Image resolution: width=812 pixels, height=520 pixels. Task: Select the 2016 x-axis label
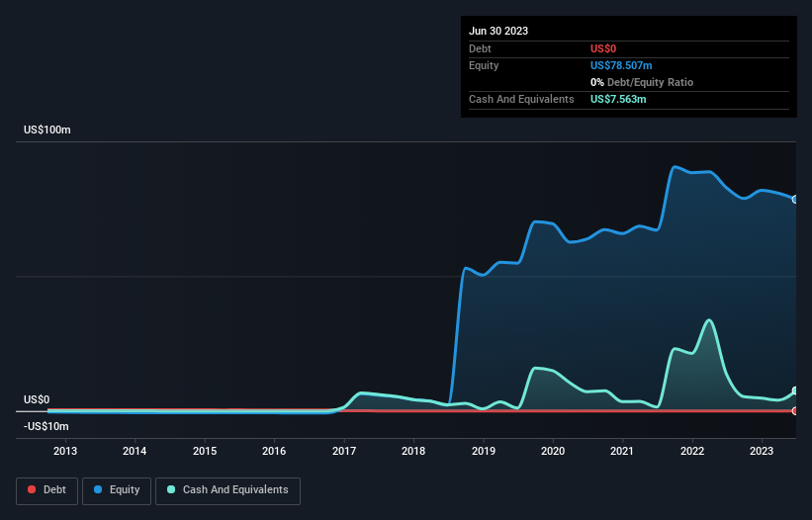(x=274, y=451)
